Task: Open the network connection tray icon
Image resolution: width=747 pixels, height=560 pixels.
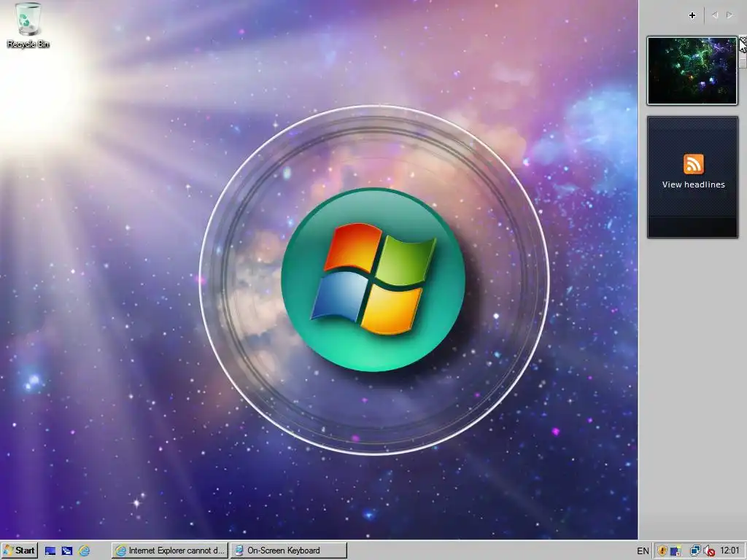Action: click(x=695, y=551)
